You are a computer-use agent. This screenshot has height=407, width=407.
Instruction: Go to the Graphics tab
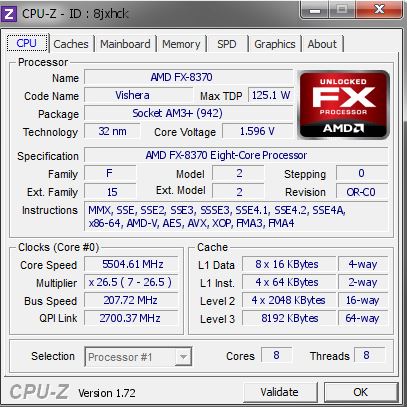pyautogui.click(x=275, y=44)
